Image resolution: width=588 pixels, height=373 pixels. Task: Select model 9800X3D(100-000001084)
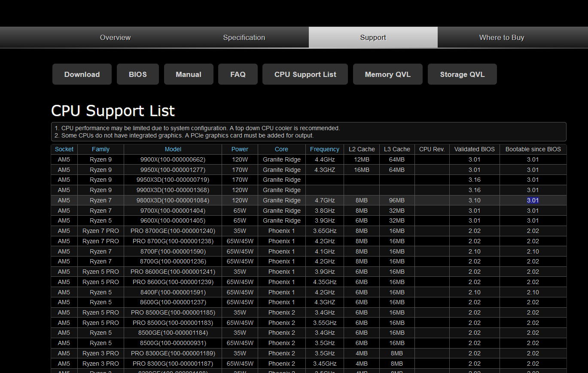tap(173, 200)
